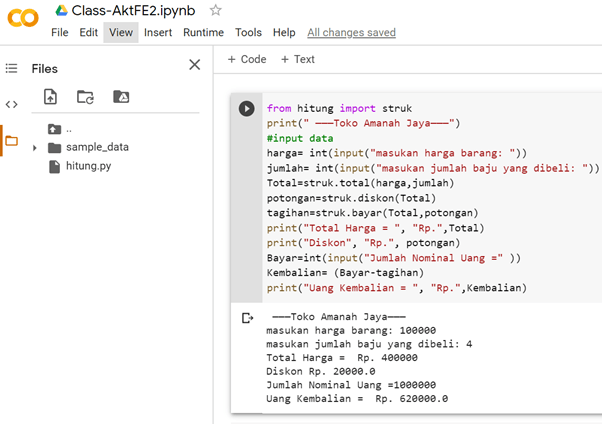Run the code cell with play button
Screen dimensions: 602x424
tap(246, 108)
